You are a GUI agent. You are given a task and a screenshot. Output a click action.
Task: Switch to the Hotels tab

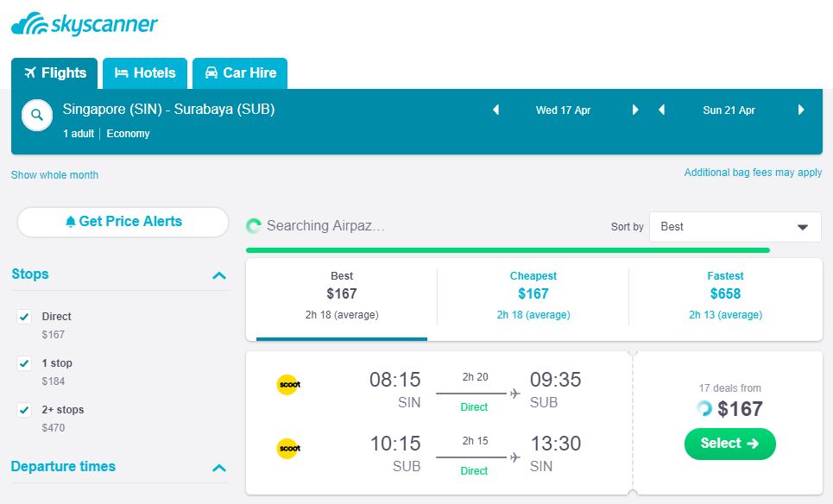pos(145,73)
